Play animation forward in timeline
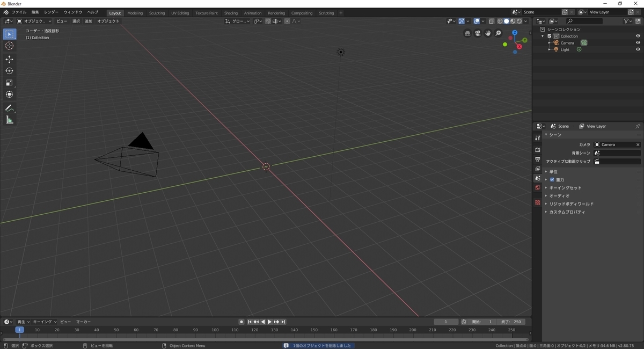 [269, 322]
